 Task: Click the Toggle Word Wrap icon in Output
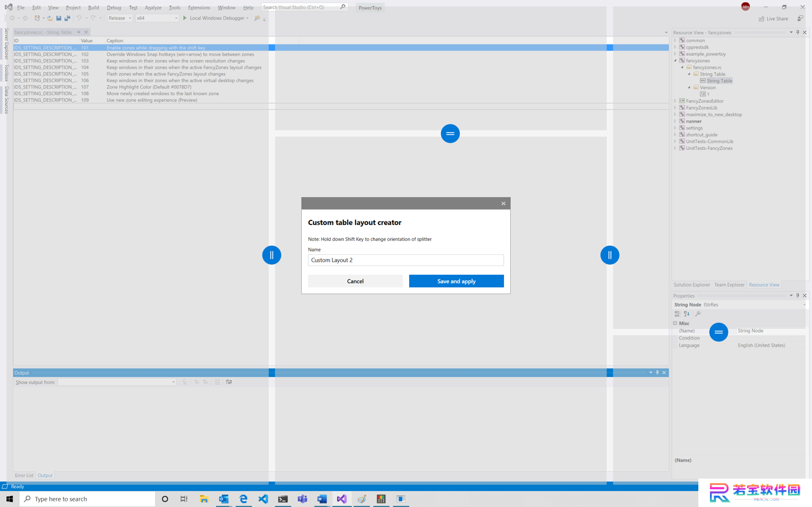[229, 382]
